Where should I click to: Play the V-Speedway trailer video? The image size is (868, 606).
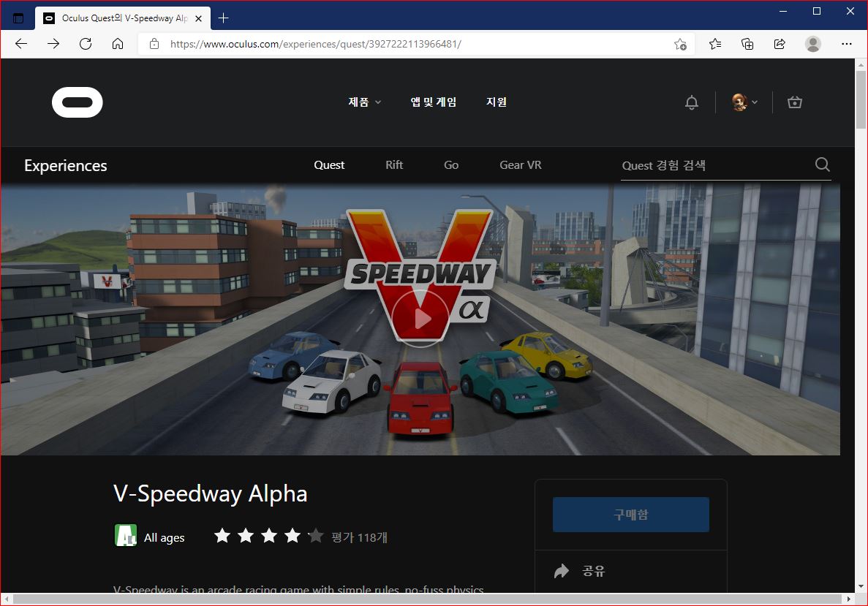pyautogui.click(x=420, y=318)
